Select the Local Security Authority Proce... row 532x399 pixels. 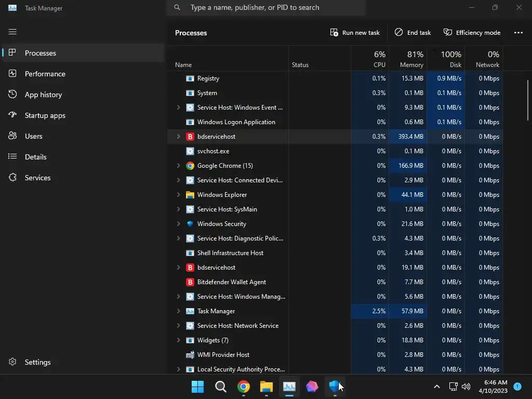[x=335, y=369]
